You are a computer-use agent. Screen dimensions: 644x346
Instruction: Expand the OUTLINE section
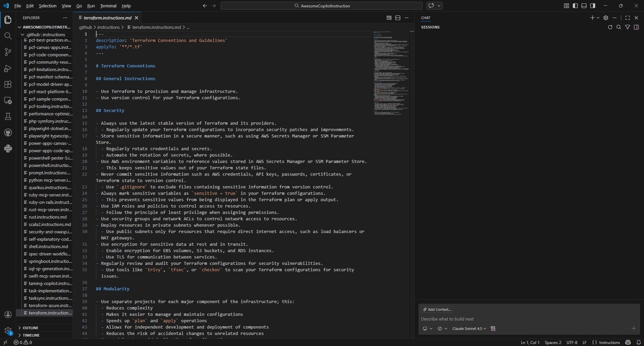pos(45,328)
